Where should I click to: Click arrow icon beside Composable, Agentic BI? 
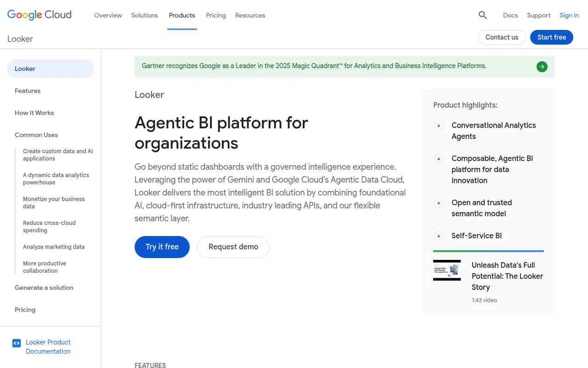[x=439, y=158]
